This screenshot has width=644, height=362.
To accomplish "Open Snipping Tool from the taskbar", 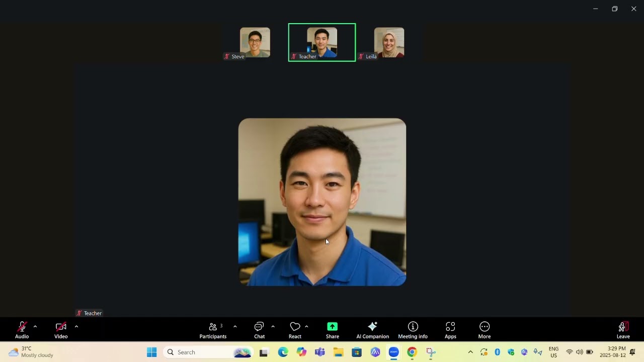I will [x=431, y=352].
